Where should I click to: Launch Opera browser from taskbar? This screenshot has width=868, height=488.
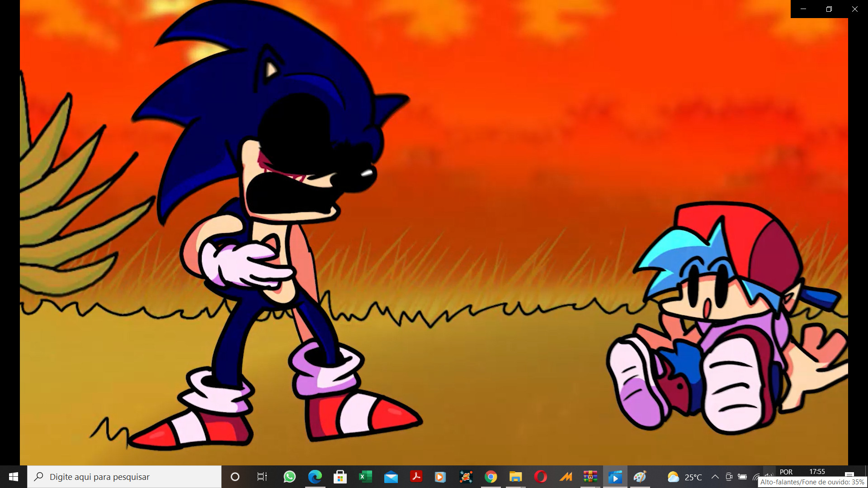540,477
